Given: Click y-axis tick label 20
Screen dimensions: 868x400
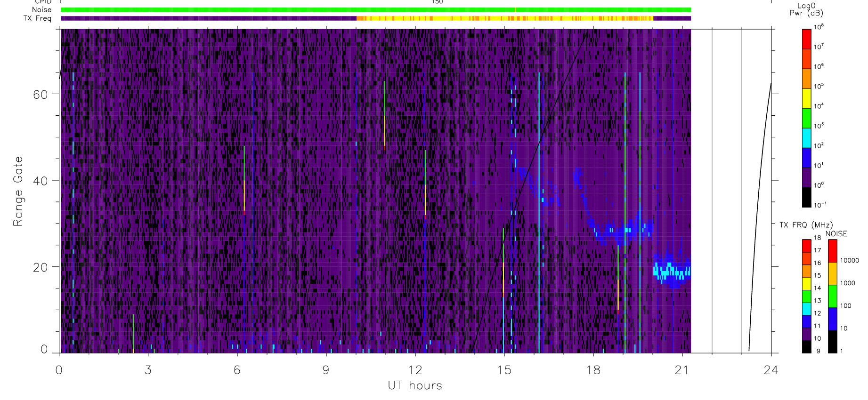Looking at the screenshot, I should point(40,267).
